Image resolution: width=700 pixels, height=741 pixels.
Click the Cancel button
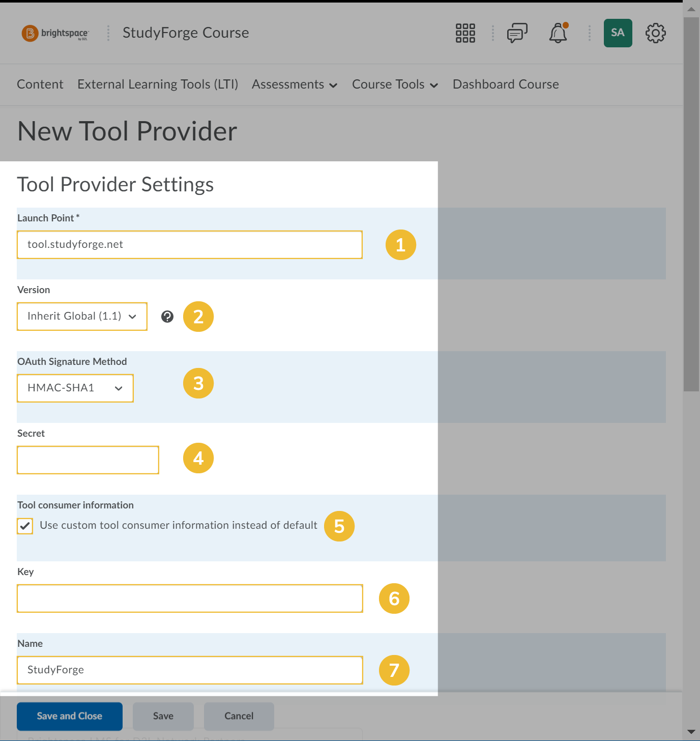[x=239, y=716]
